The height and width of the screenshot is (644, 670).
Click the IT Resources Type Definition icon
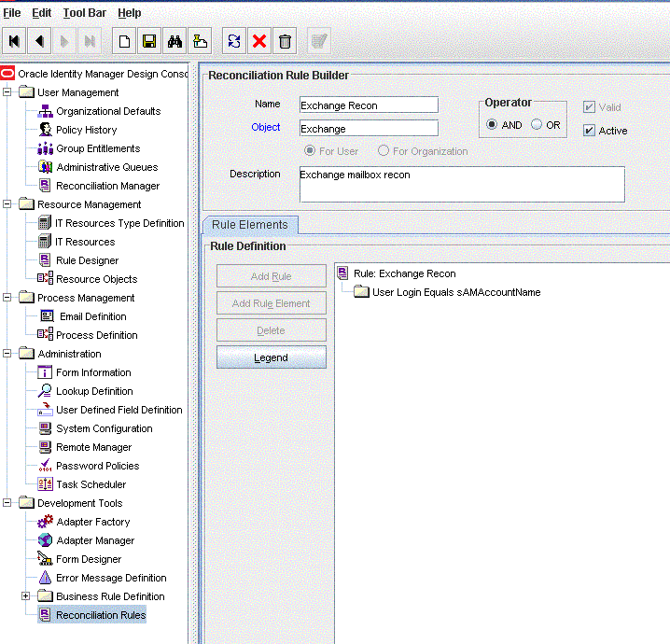click(x=45, y=223)
